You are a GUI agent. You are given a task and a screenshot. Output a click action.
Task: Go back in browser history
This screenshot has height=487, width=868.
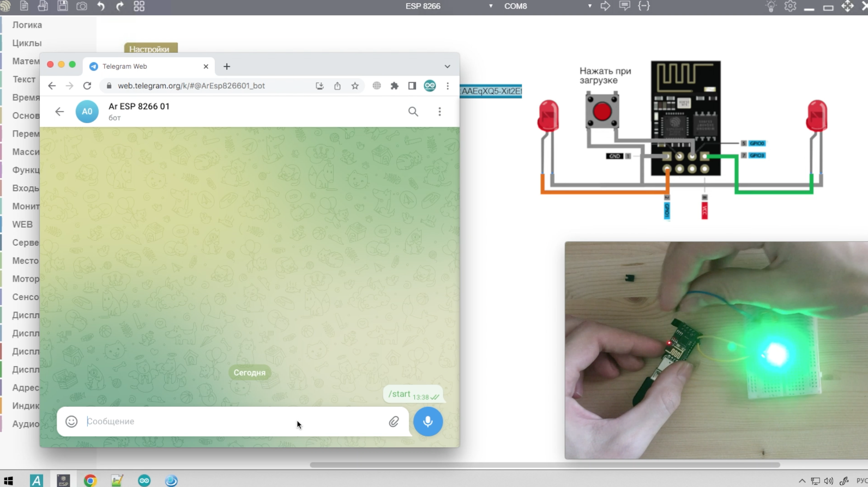52,86
